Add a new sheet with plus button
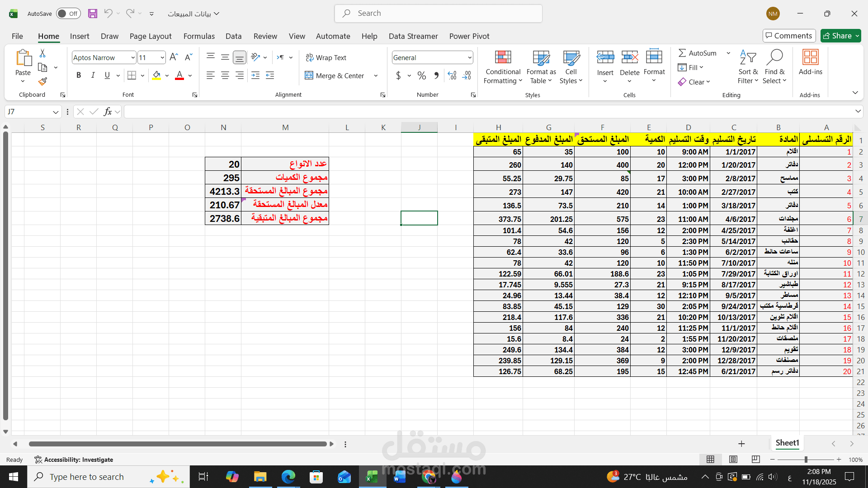The height and width of the screenshot is (488, 868). pyautogui.click(x=741, y=444)
